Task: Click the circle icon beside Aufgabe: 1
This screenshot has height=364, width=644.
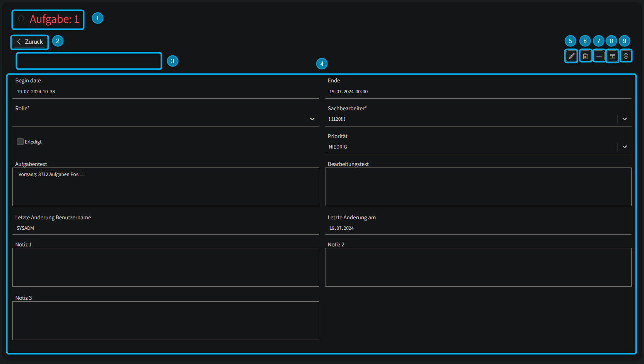Action: (x=21, y=19)
